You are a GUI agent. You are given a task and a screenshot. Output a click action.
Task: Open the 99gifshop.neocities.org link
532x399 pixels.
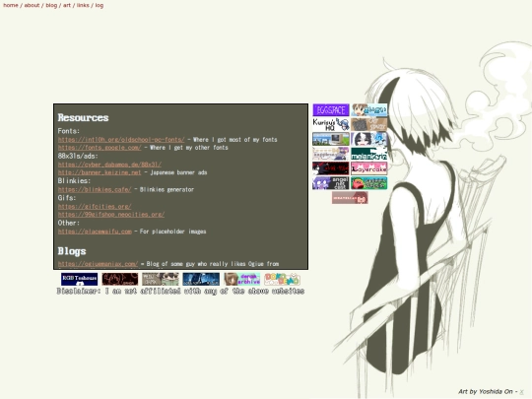[x=111, y=215]
